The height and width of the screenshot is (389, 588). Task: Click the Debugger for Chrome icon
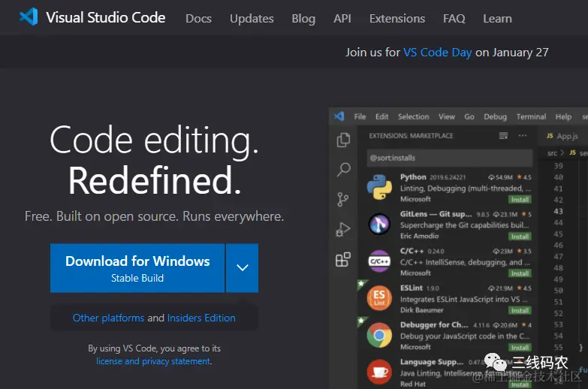pyautogui.click(x=379, y=335)
